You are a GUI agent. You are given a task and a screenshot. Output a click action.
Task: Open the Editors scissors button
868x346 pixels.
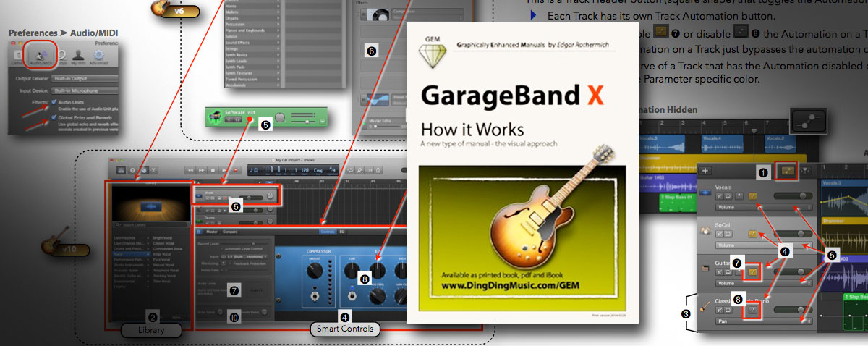pos(153,170)
